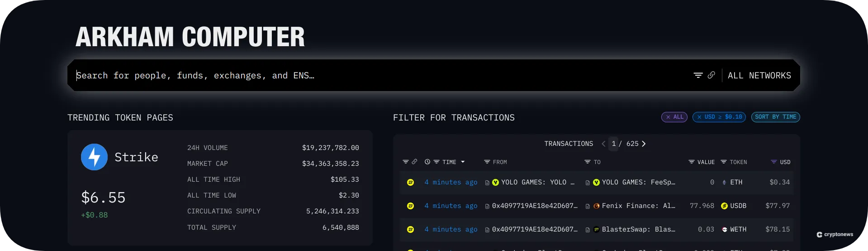Open 4 minutes ago link in USDB row
The image size is (868, 251).
click(451, 206)
